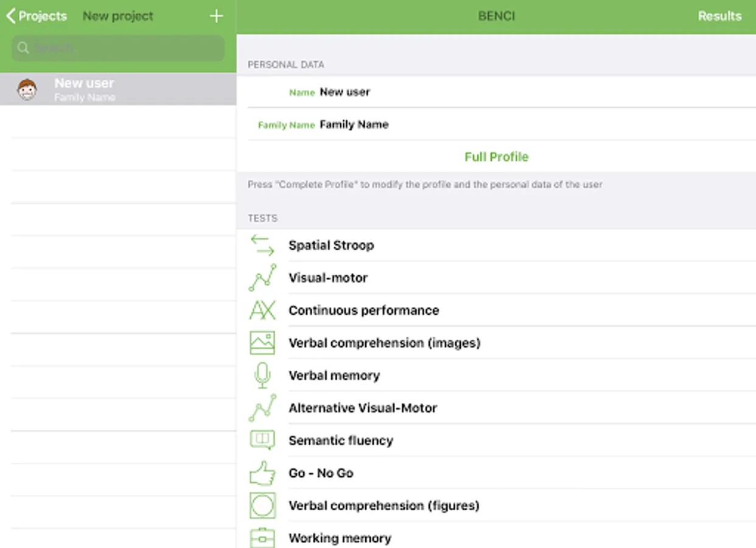Click the Search field in sidebar
Screen dimensions: 756x548
click(118, 48)
